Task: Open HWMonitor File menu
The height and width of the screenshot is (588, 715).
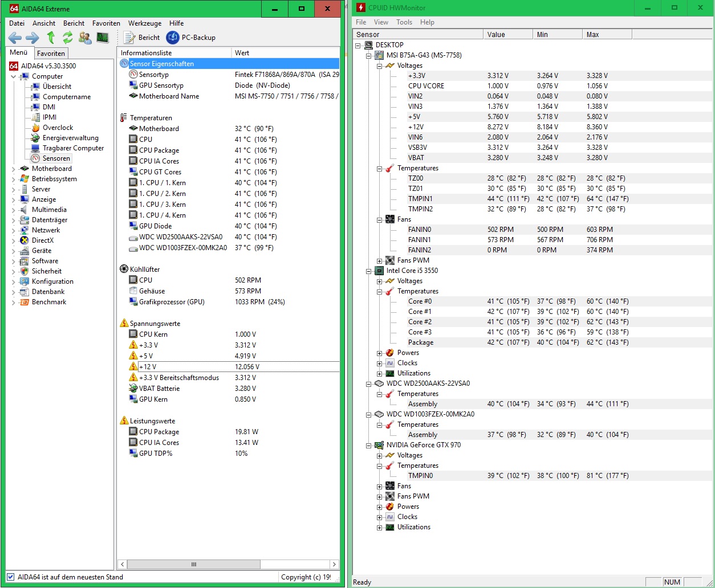Action: coord(361,22)
